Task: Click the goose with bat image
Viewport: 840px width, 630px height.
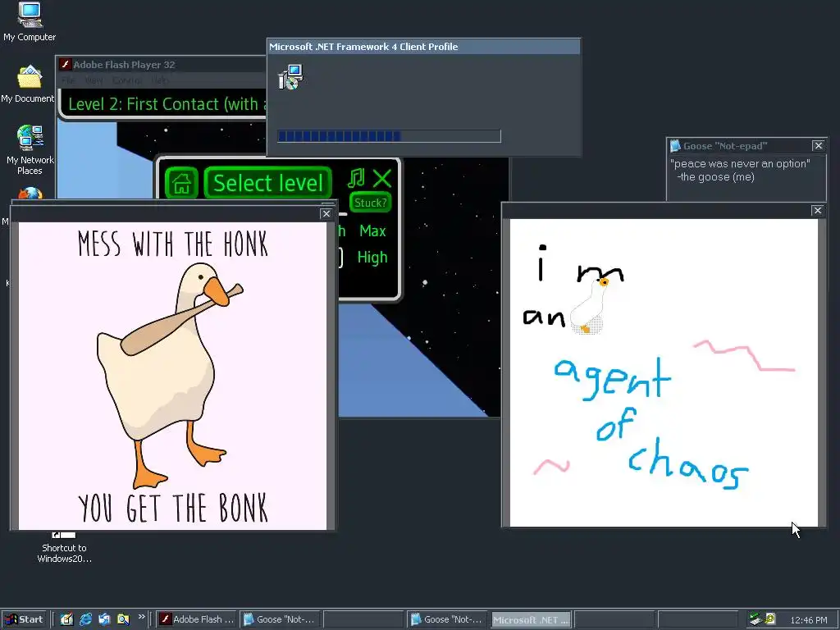Action: [x=171, y=375]
